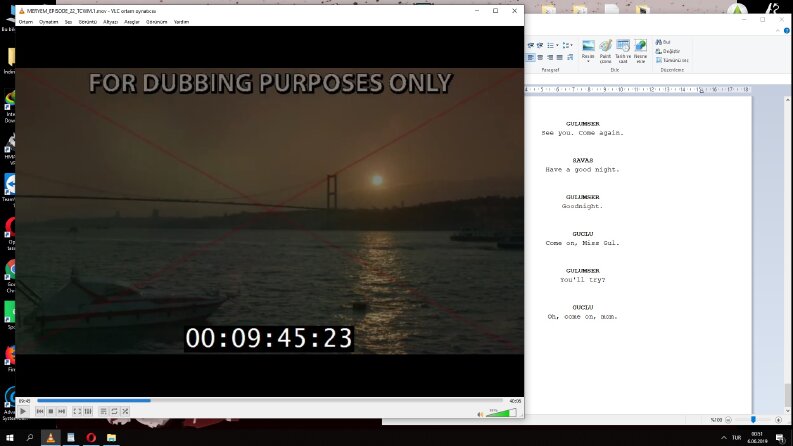Viewport: 793px width, 446px height.
Task: Click VLC icon on the taskbar
Action: tap(51, 437)
